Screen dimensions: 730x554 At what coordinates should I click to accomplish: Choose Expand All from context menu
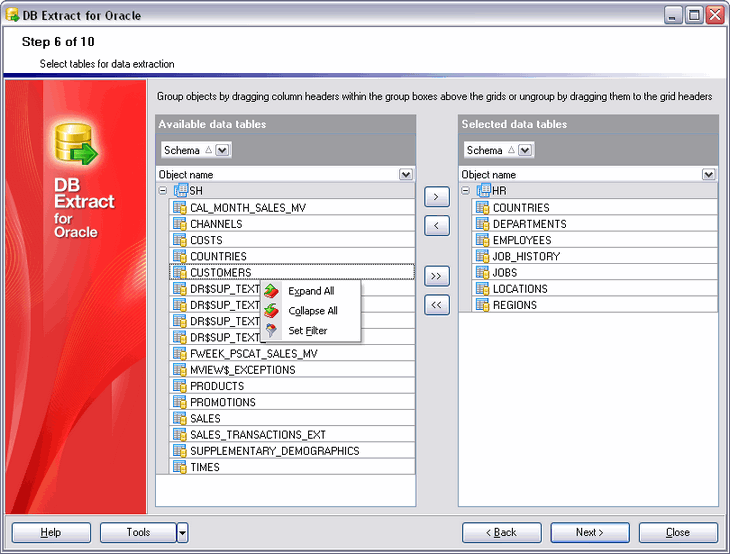tap(311, 291)
